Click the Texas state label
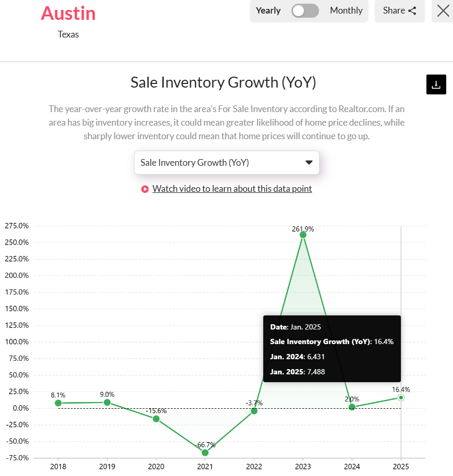Image resolution: width=453 pixels, height=476 pixels. pos(68,34)
